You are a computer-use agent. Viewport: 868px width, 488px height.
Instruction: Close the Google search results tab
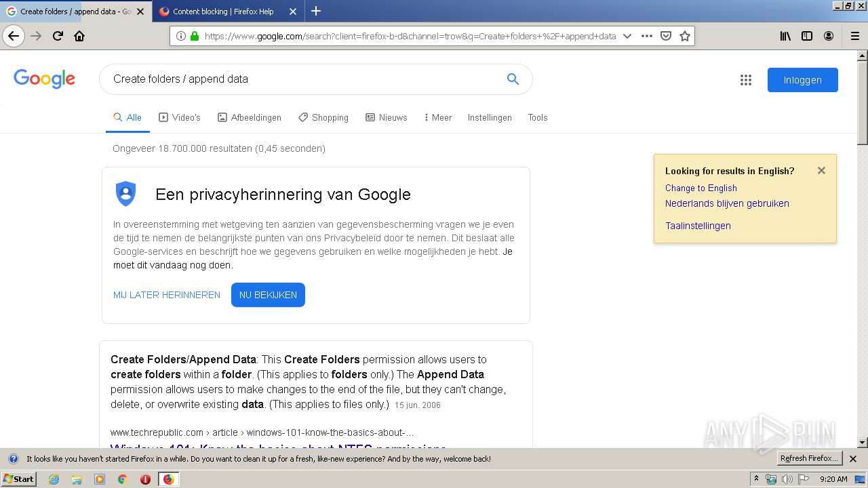(140, 12)
